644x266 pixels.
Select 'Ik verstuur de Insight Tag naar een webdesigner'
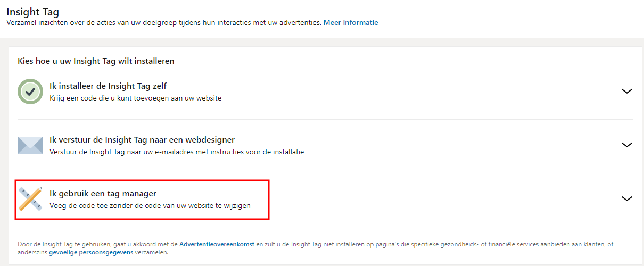142,140
